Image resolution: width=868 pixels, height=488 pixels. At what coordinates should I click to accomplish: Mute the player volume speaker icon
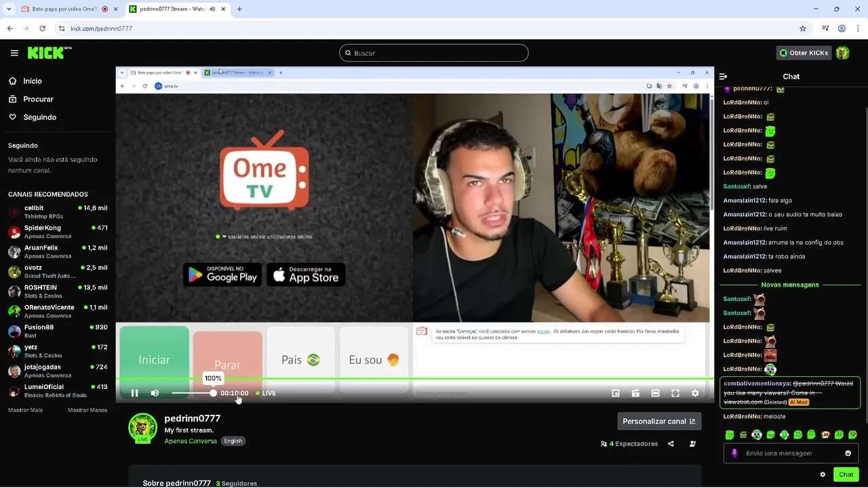(x=155, y=393)
